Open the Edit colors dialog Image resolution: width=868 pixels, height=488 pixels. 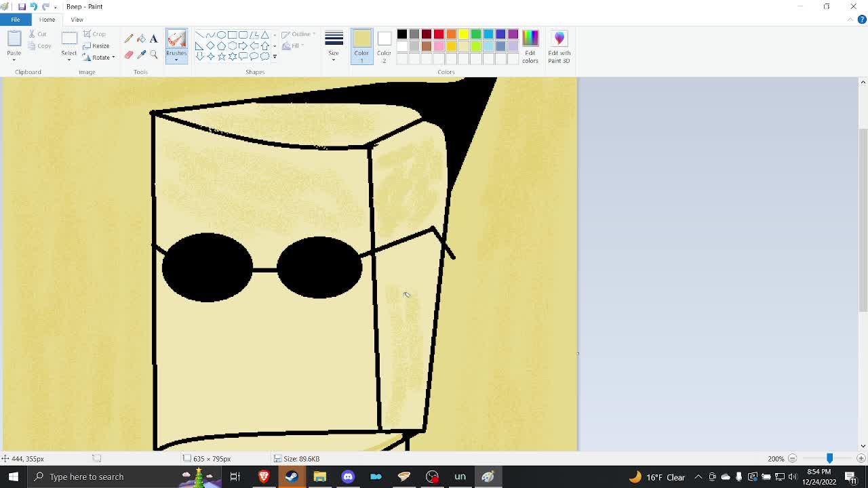[x=530, y=46]
